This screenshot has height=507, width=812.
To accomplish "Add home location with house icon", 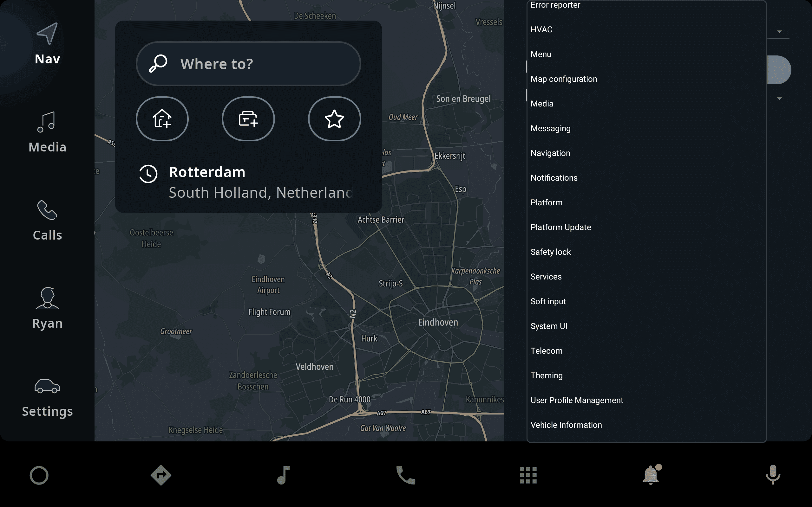I will pos(162,119).
